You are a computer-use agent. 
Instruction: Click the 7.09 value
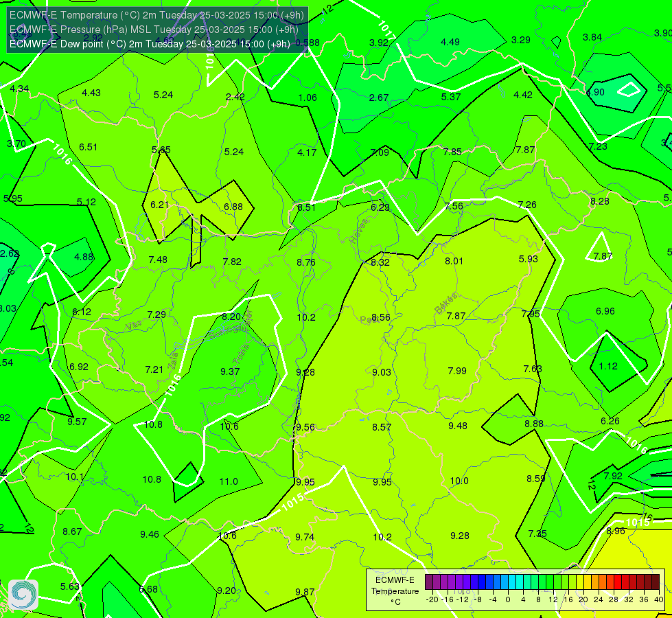click(x=380, y=152)
